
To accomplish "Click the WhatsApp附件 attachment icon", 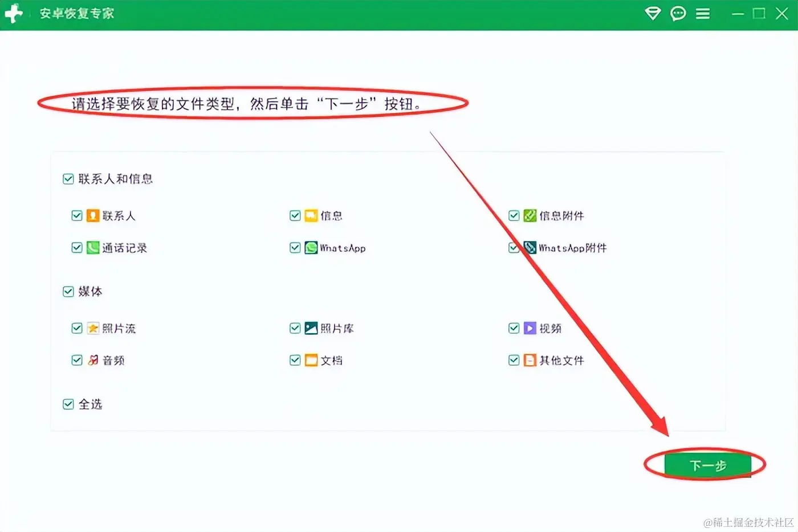I will coord(530,248).
